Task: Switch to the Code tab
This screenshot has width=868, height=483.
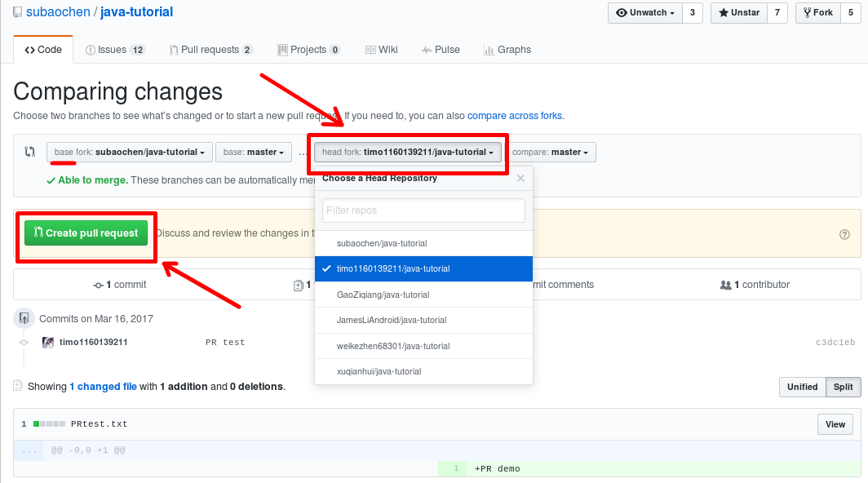Action: (x=43, y=50)
